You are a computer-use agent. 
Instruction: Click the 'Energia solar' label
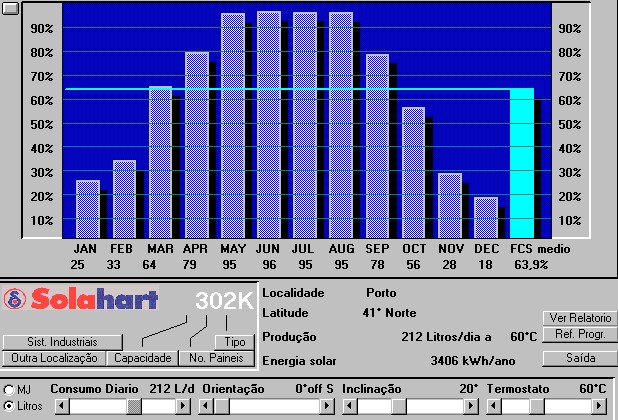(299, 361)
